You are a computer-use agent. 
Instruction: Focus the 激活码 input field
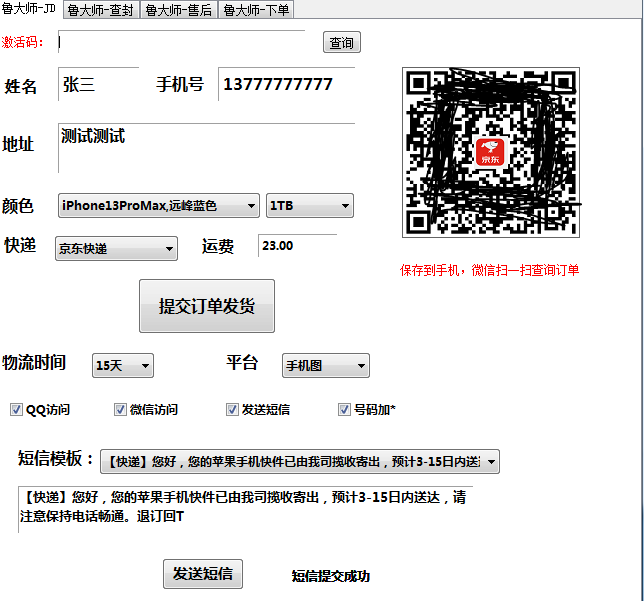point(182,42)
